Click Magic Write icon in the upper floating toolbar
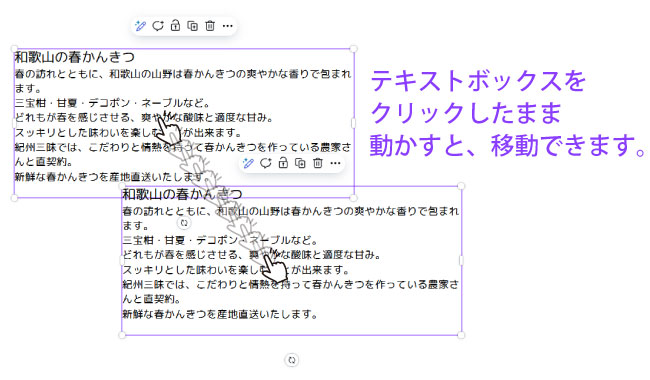This screenshot has height=380, width=650. pos(140,26)
